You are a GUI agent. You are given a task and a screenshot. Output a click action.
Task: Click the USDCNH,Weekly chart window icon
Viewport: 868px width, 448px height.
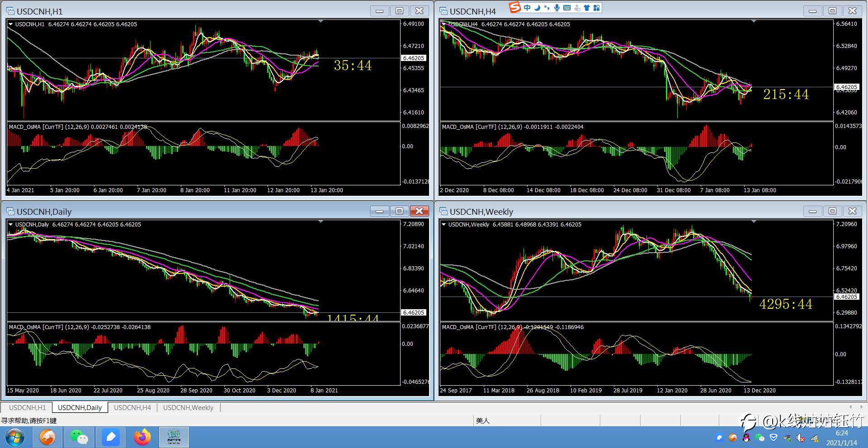(x=443, y=212)
